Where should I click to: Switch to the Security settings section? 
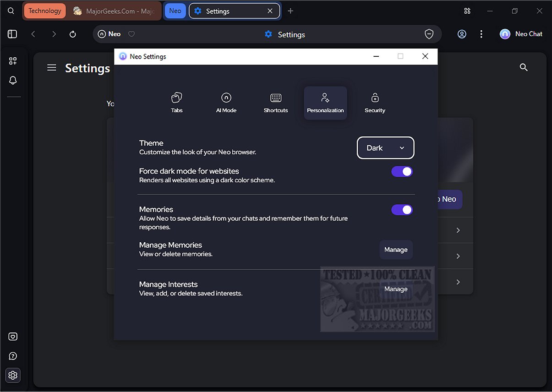click(x=375, y=103)
